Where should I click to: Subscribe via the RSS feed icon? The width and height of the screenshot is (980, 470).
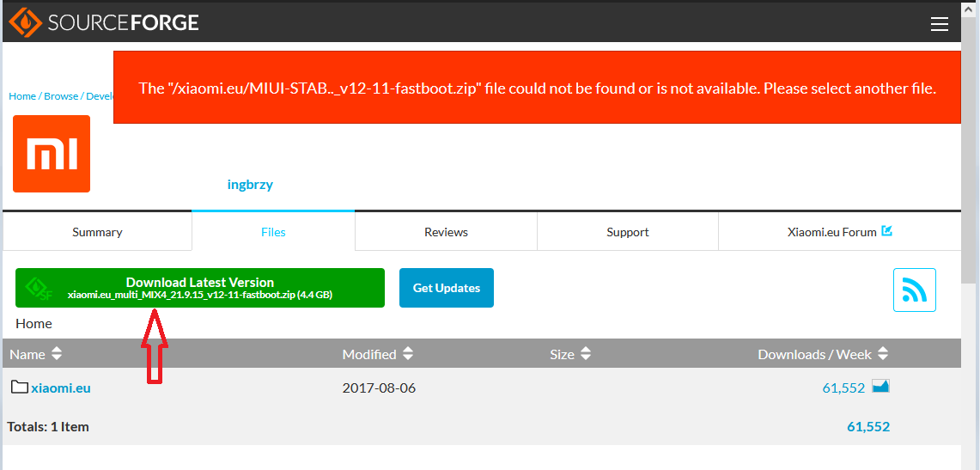[x=915, y=290]
